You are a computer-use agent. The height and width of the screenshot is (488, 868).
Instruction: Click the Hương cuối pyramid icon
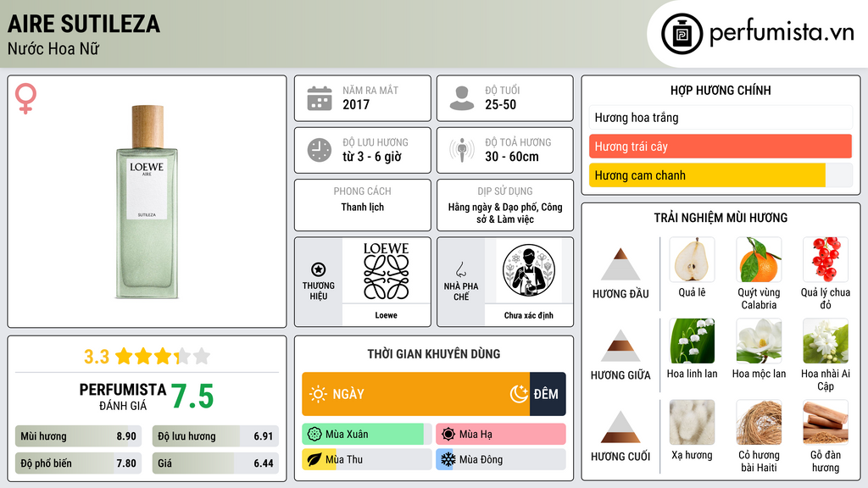pos(620,427)
